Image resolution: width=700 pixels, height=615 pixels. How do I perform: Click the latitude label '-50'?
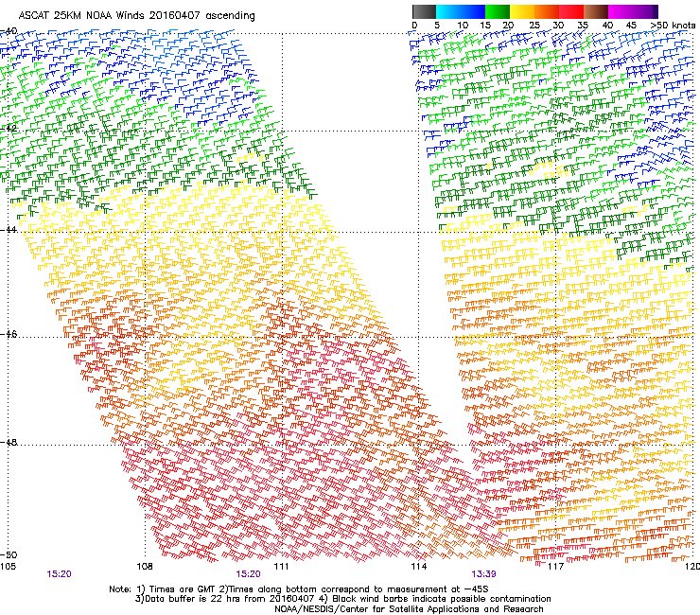point(9,555)
